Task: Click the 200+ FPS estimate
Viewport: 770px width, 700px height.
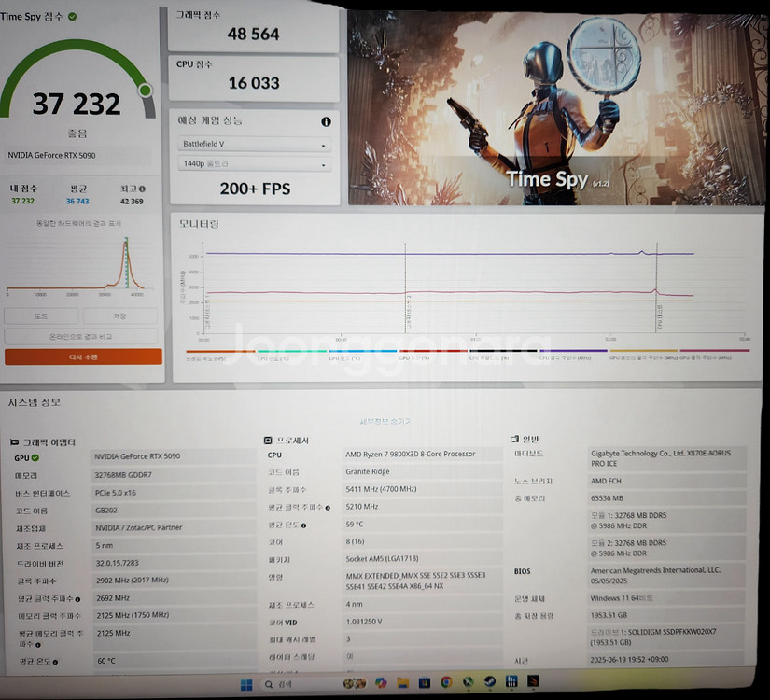Action: coord(255,189)
